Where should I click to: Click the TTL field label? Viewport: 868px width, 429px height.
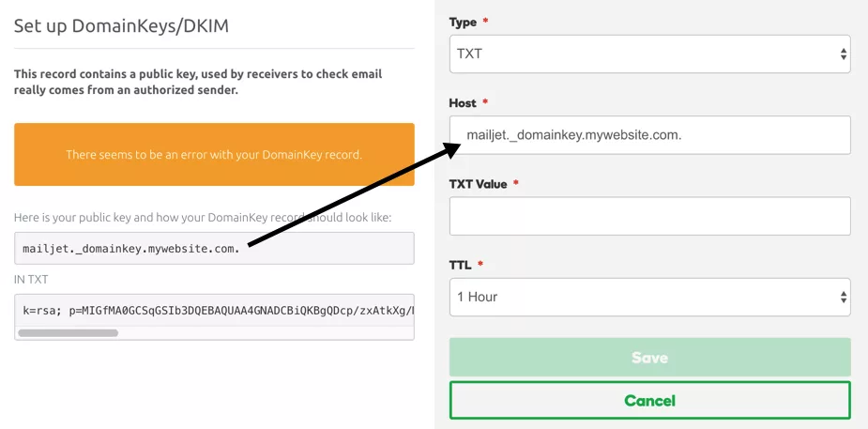point(460,266)
